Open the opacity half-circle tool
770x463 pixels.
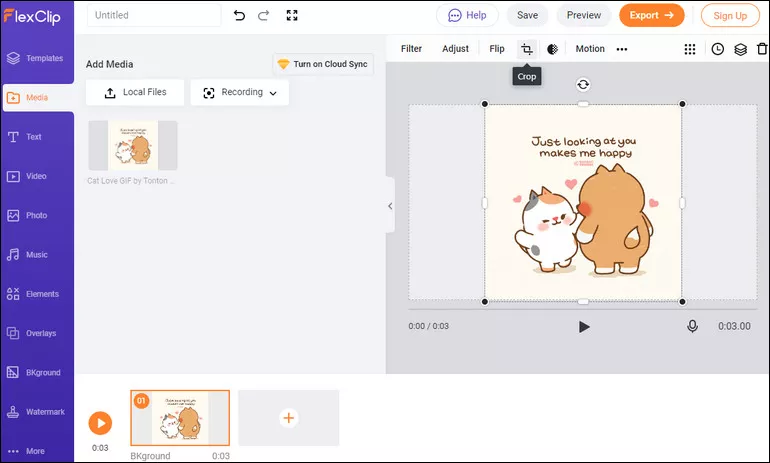(x=552, y=49)
